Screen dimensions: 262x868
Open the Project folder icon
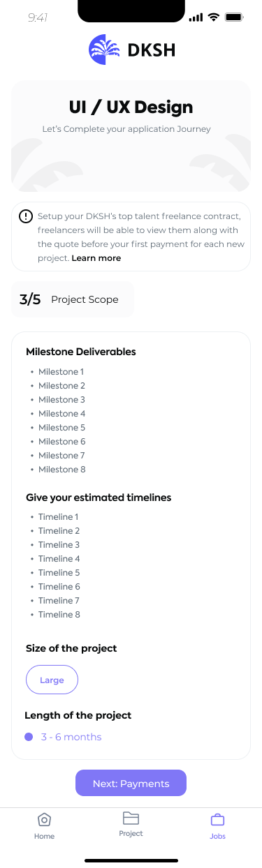click(x=131, y=818)
